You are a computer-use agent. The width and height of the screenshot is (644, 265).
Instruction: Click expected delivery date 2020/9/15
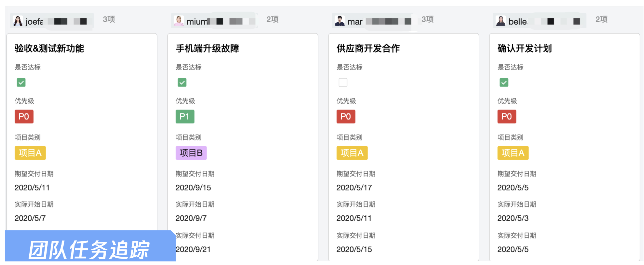coord(193,188)
